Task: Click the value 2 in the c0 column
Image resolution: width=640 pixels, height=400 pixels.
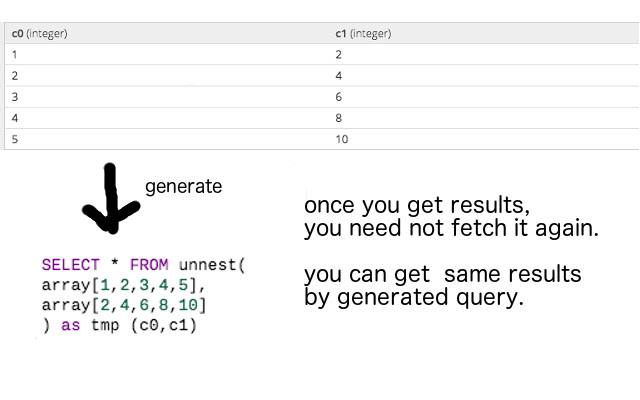Action: click(14, 75)
